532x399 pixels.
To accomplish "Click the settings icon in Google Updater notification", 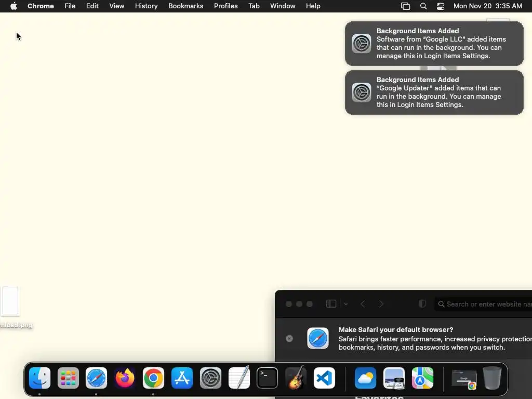I will [362, 92].
